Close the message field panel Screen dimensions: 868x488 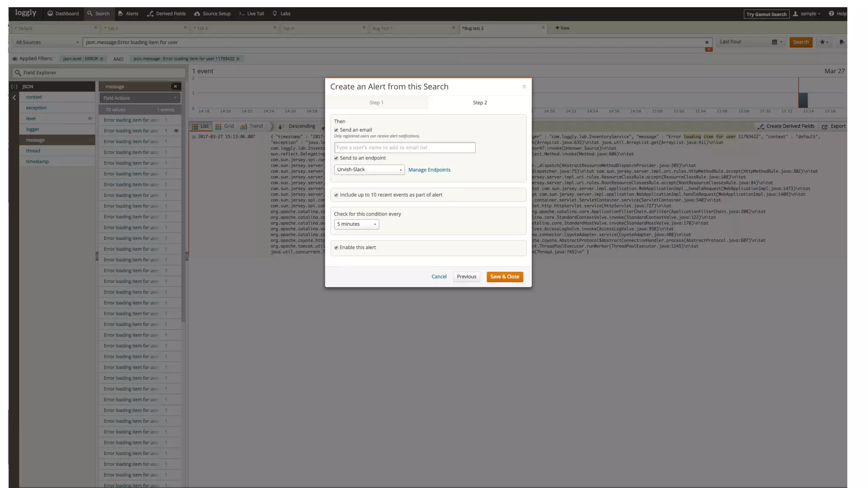(x=175, y=86)
